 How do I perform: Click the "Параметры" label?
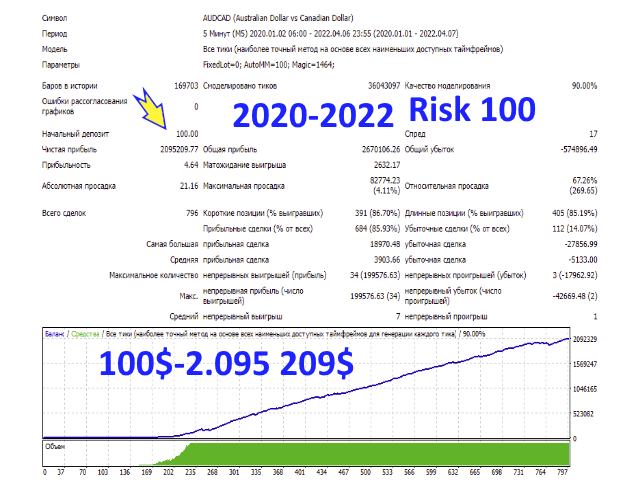tap(61, 65)
